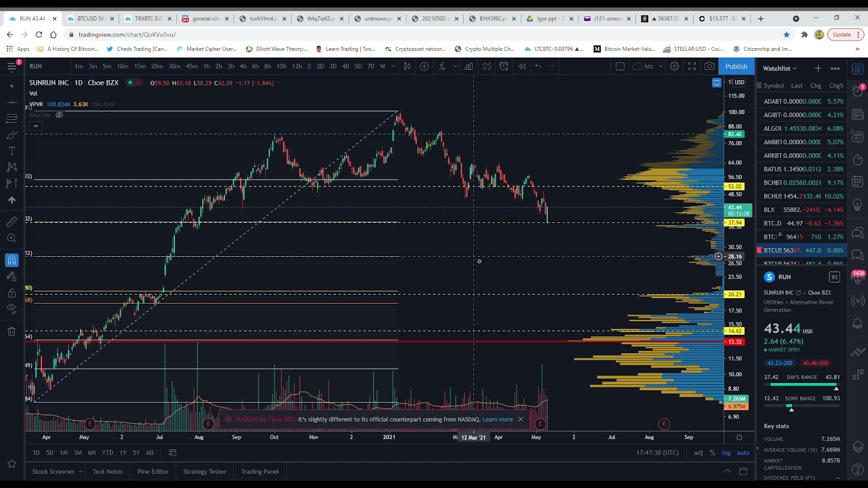Toggle hide all drawings eye icon in left toolbar
The height and width of the screenshot is (488, 868).
pos(12,309)
